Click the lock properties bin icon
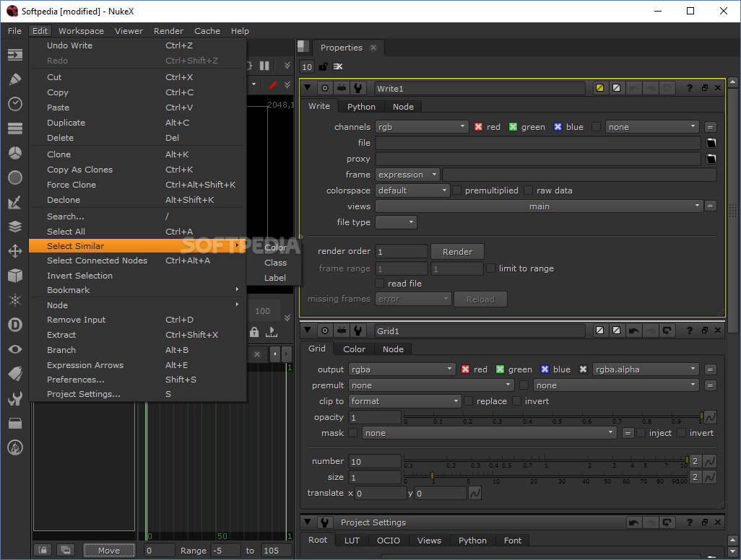This screenshot has width=741, height=560. tap(323, 66)
